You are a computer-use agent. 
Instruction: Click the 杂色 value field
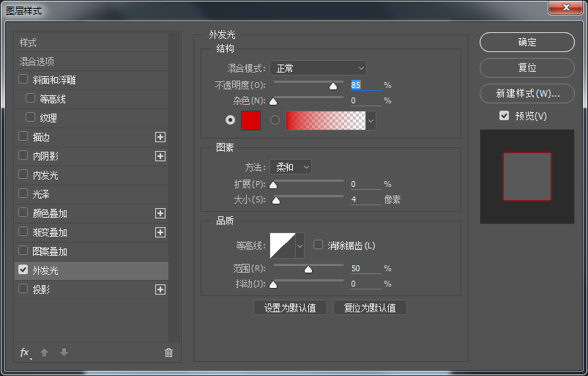(365, 100)
